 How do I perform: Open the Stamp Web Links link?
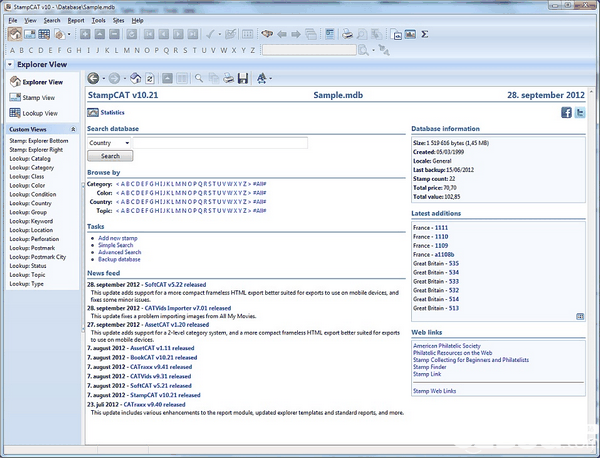click(x=435, y=391)
